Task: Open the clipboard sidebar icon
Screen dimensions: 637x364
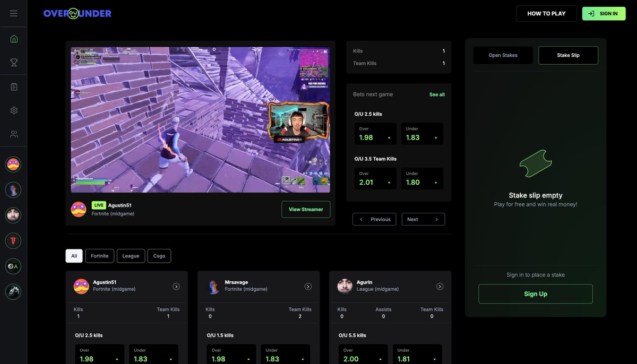Action: 14,86
